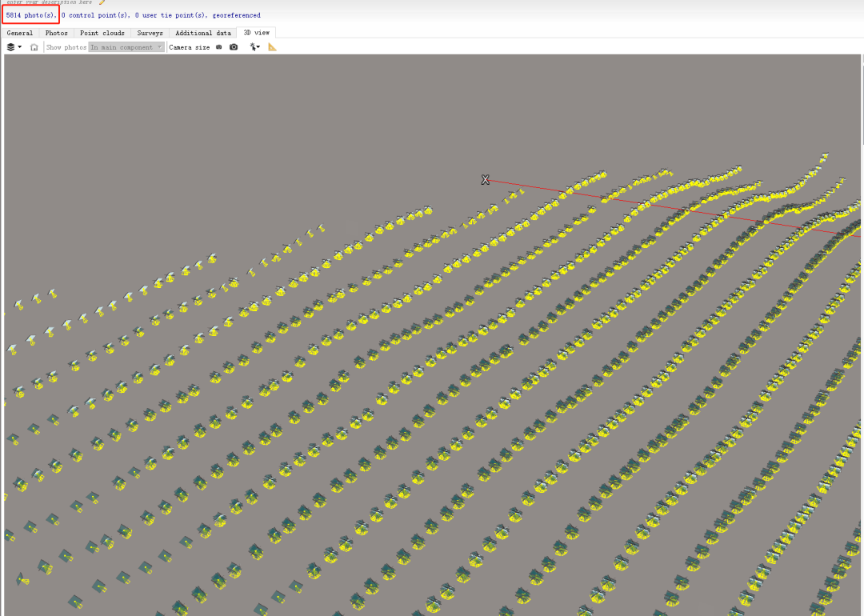Open the layers display icon
This screenshot has height=616, width=864.
point(10,47)
